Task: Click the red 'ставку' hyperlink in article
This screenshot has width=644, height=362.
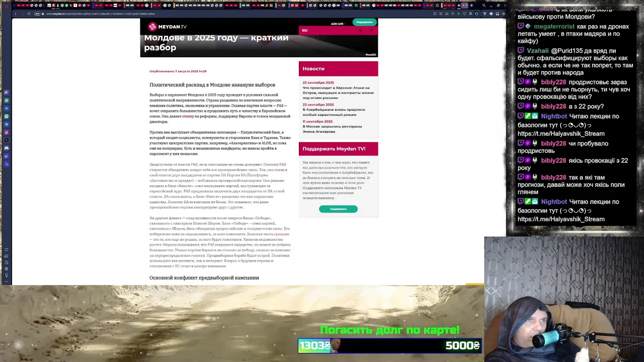Action: [x=188, y=116]
